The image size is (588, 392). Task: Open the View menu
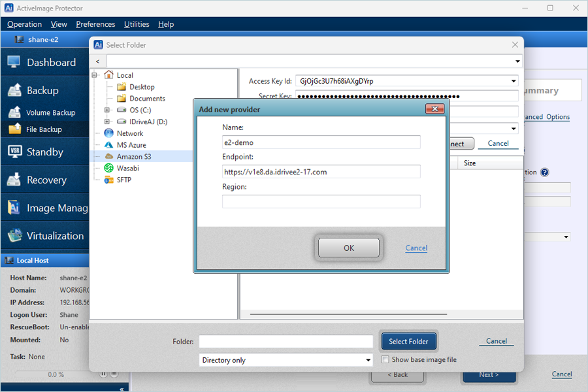pyautogui.click(x=59, y=24)
